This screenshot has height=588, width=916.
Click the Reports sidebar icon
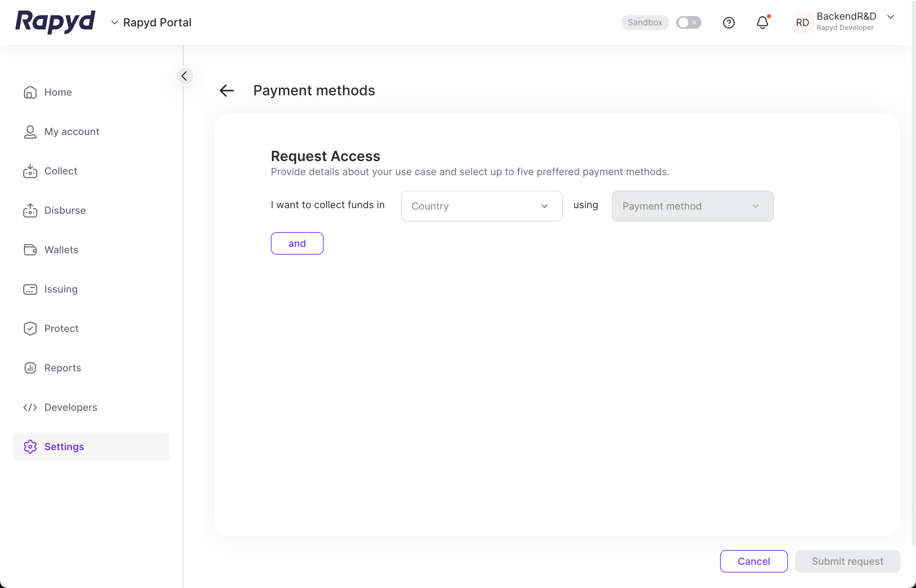pos(30,368)
